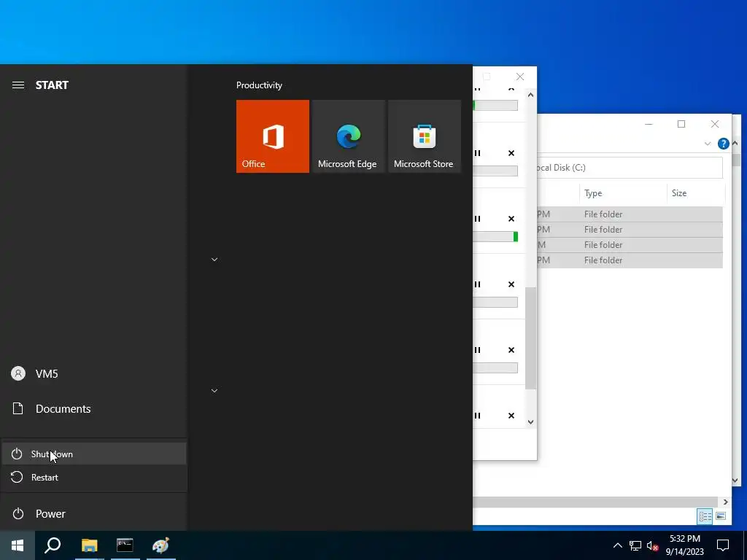This screenshot has width=747, height=560.
Task: Click the Productivity group header
Action: click(259, 85)
